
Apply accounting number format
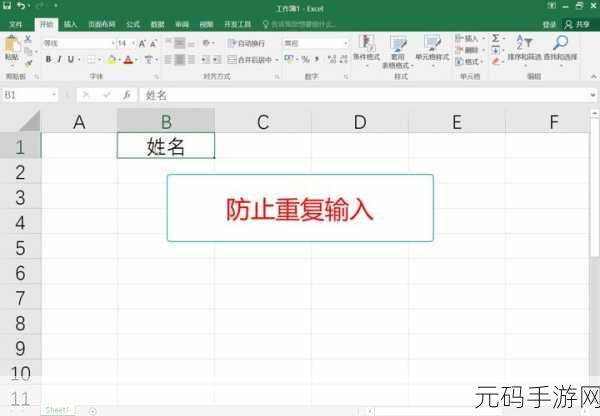tap(289, 59)
